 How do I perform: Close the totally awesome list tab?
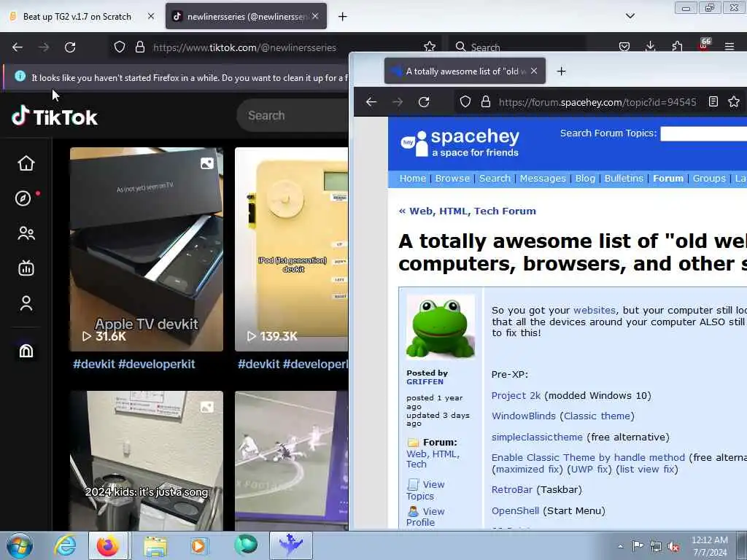pos(534,71)
